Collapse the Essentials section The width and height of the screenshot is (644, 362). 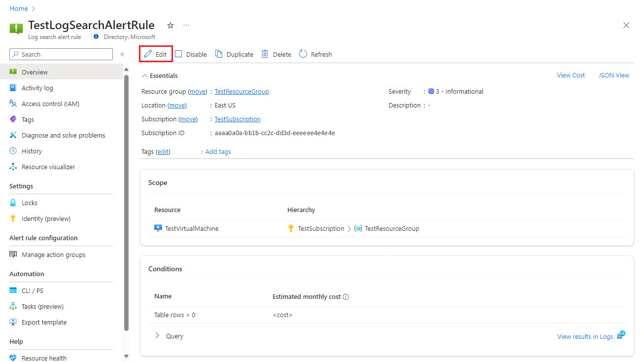(x=144, y=75)
